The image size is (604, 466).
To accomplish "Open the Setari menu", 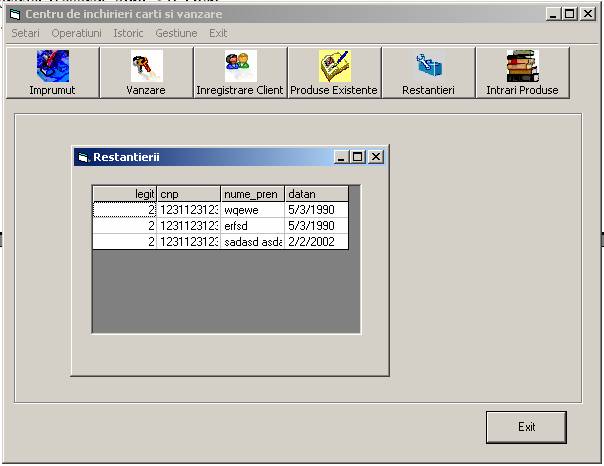I will [x=25, y=33].
